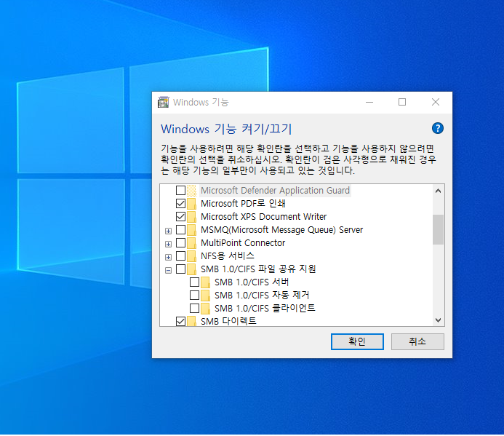Select the SMB 1.0/CIFS 클라이언트 label
The width and height of the screenshot is (504, 436).
pyautogui.click(x=265, y=308)
